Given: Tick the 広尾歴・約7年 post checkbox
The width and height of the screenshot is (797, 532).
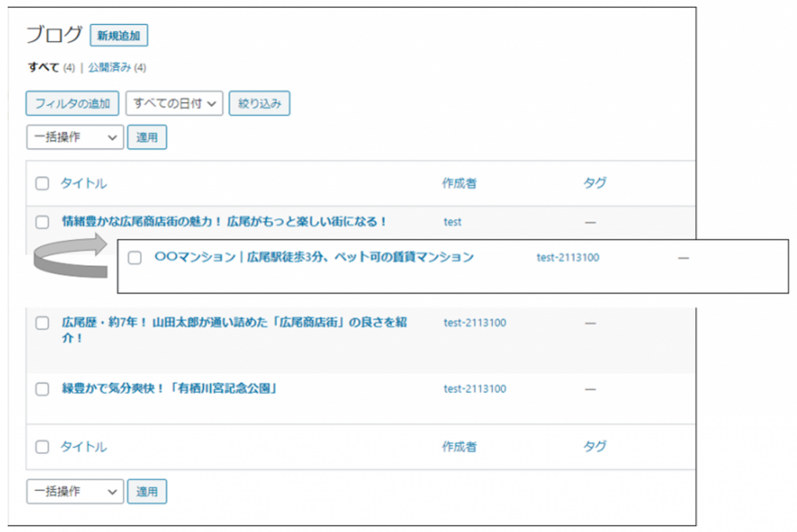Looking at the screenshot, I should pyautogui.click(x=42, y=324).
